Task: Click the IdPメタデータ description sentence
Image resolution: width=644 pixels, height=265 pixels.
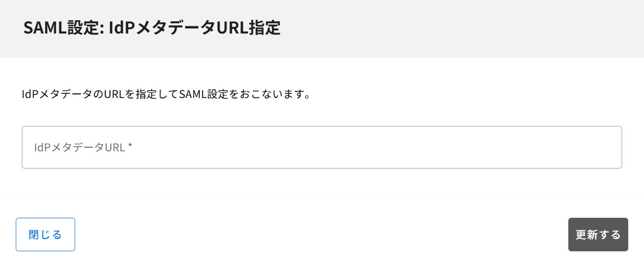Action: 166,94
